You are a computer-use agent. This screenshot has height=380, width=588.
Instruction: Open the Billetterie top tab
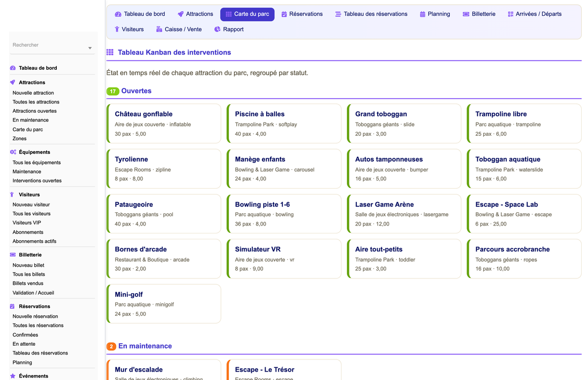coord(479,14)
